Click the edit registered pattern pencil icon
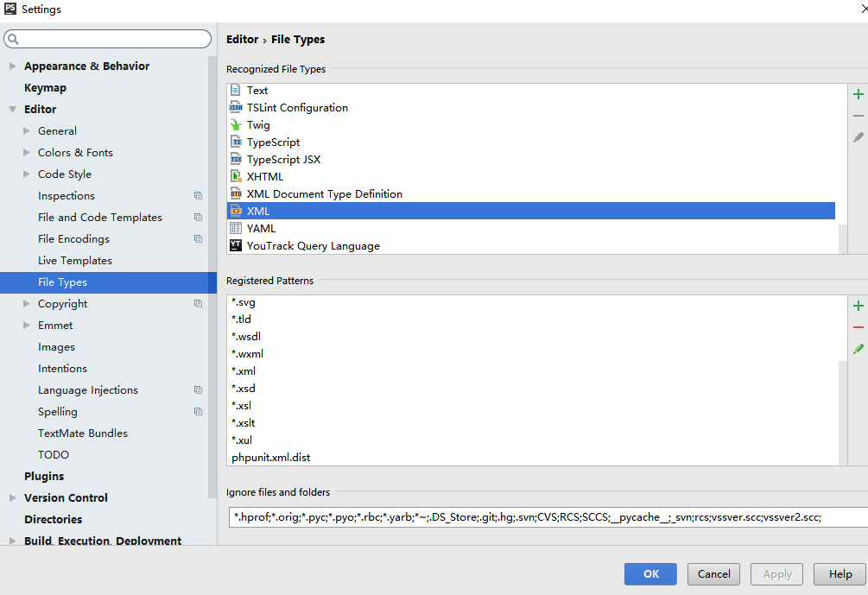The height and width of the screenshot is (595, 868). pos(858,349)
